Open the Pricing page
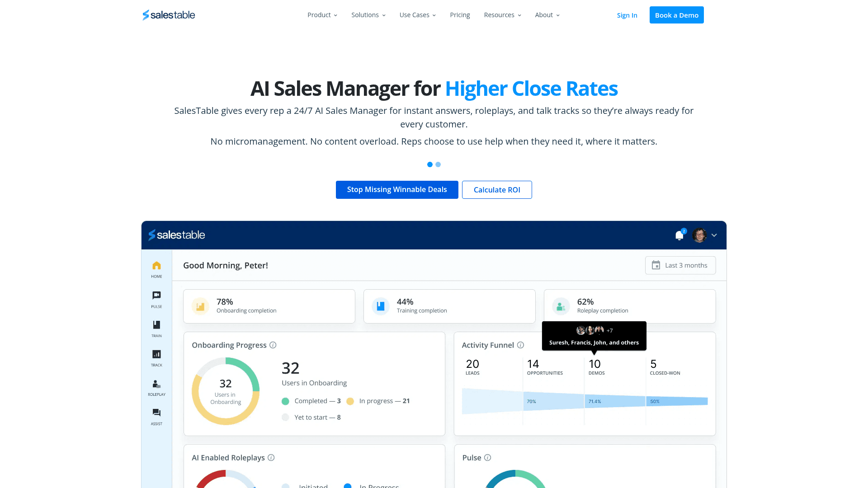This screenshot has width=868, height=488. click(460, 15)
